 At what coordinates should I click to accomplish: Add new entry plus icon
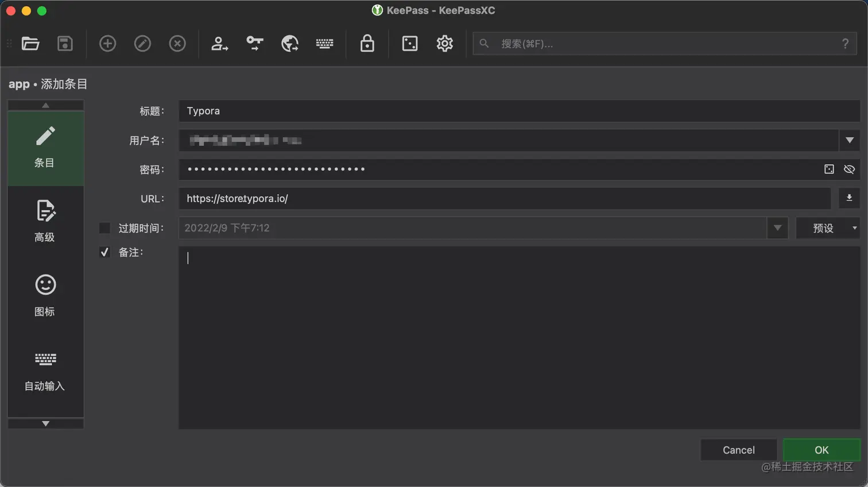tap(107, 44)
